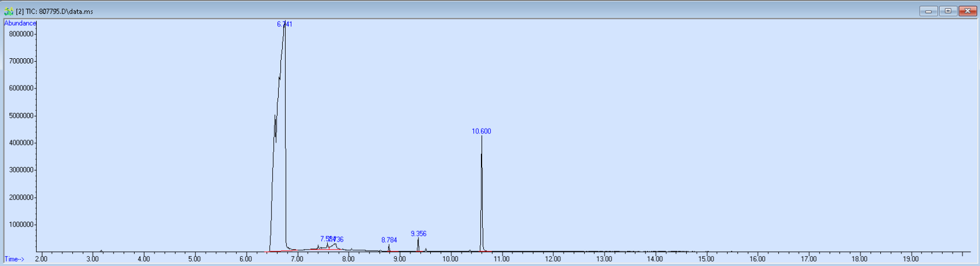Click the window title 'TIC: 807795.D\data.ms'

(x=59, y=12)
